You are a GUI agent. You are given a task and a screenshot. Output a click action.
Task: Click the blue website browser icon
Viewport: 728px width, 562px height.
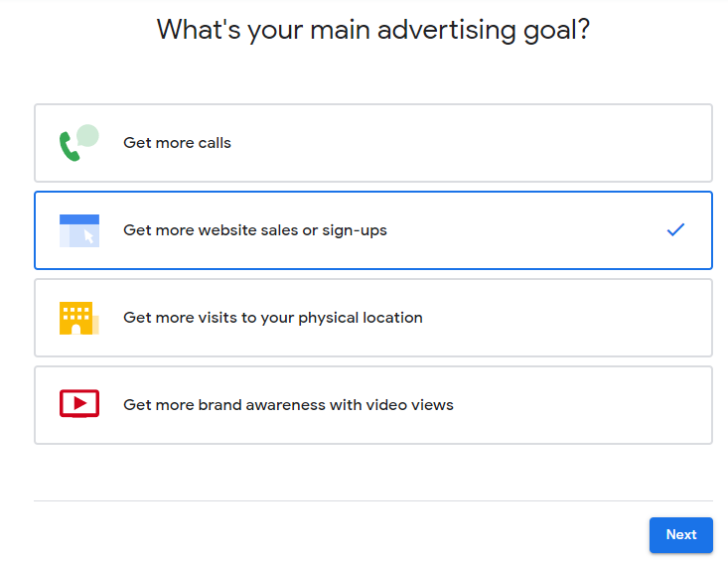pos(78,230)
